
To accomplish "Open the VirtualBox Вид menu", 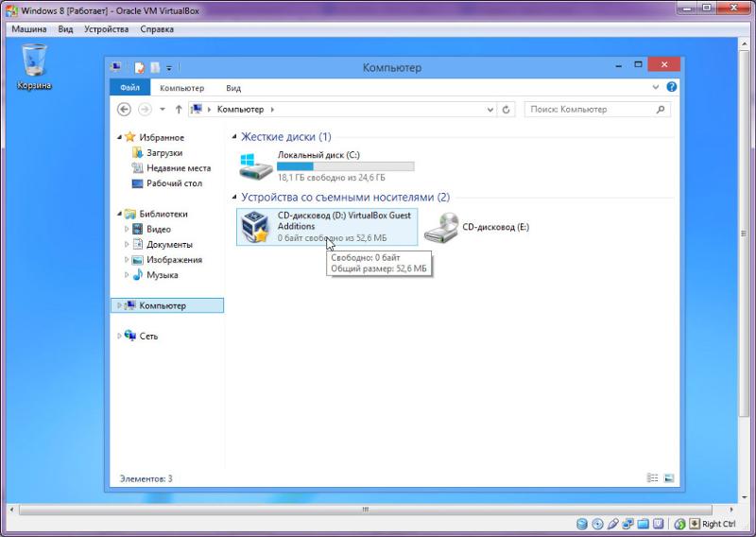I will pyautogui.click(x=65, y=29).
